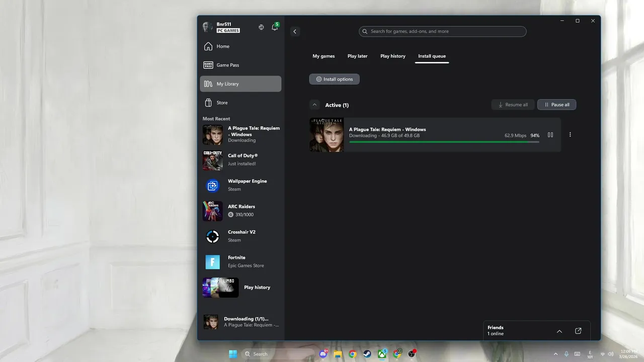Viewport: 644px width, 362px height.
Task: Open the Play history sidebar card
Action: point(242,288)
